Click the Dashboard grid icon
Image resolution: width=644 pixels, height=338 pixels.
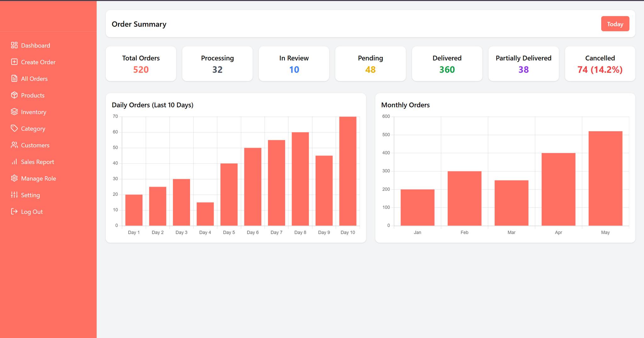[x=14, y=45]
